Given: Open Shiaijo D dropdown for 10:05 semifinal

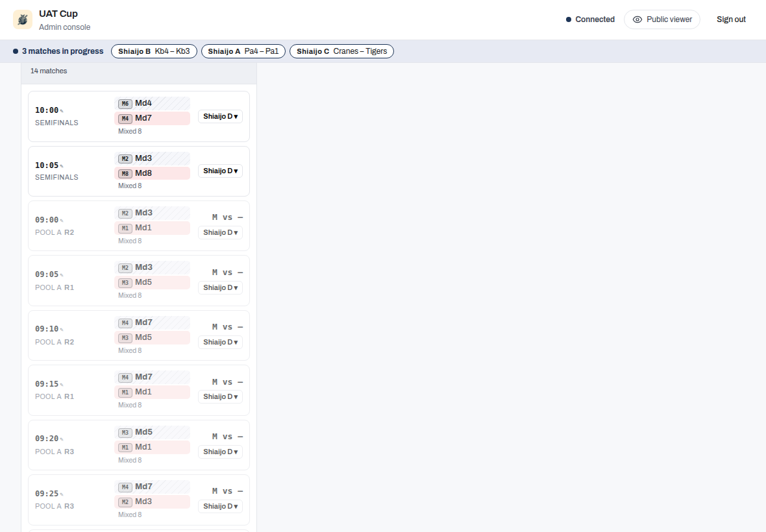Looking at the screenshot, I should point(220,171).
